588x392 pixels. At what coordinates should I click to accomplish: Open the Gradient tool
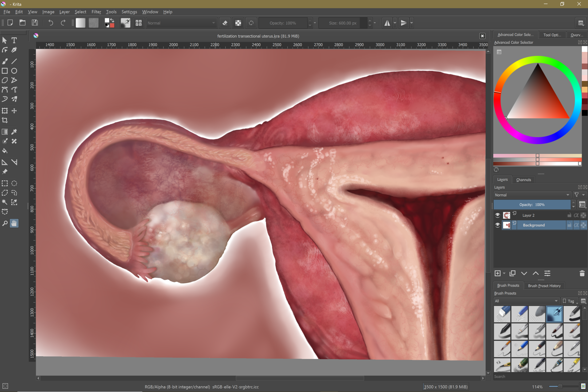click(x=4, y=132)
